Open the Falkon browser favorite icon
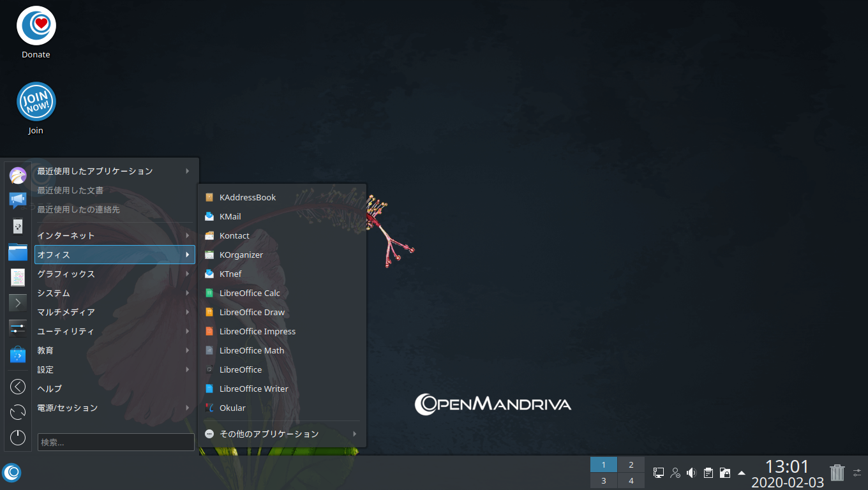868x490 pixels. coord(18,175)
